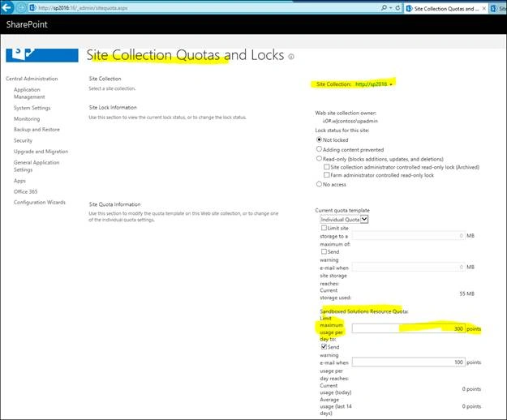The width and height of the screenshot is (507, 420).
Task: Open Backup and Restore navigation item
Action: click(x=37, y=130)
